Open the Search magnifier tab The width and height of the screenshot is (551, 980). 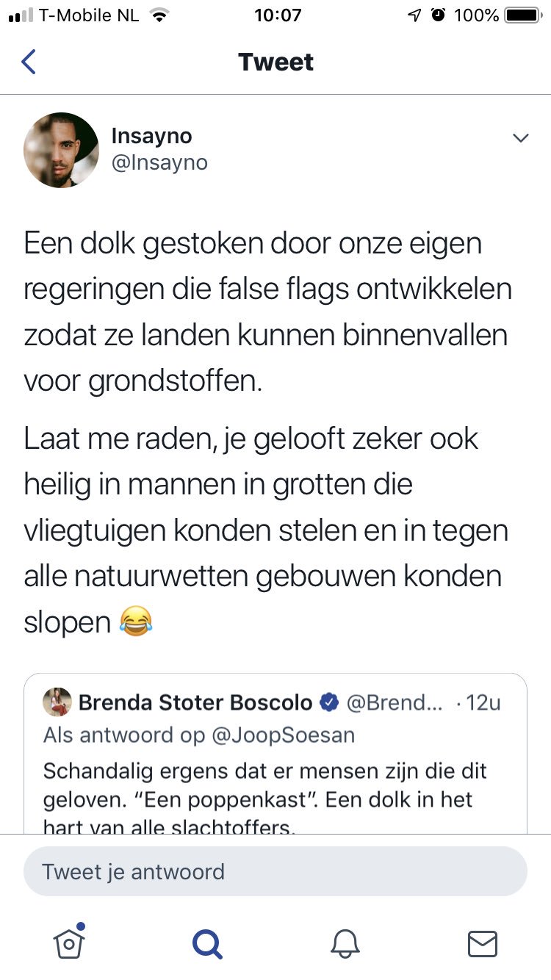click(x=206, y=943)
